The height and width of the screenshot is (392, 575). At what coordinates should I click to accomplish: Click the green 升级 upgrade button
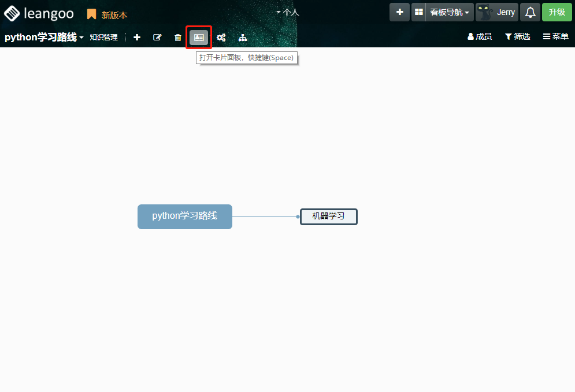coord(557,12)
